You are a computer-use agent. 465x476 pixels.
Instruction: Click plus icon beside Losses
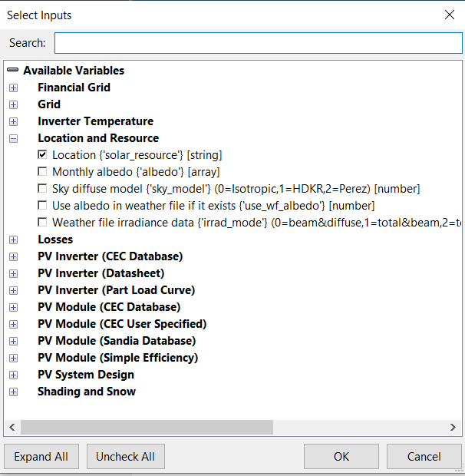click(13, 240)
